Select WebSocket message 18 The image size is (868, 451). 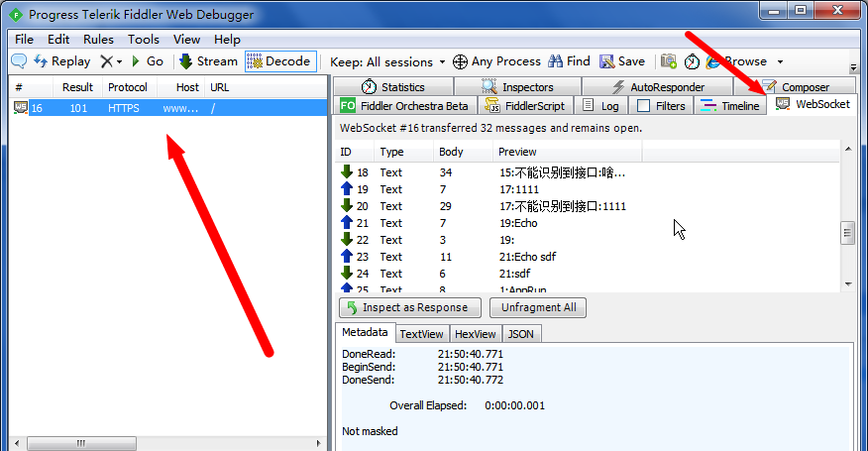tap(587, 172)
